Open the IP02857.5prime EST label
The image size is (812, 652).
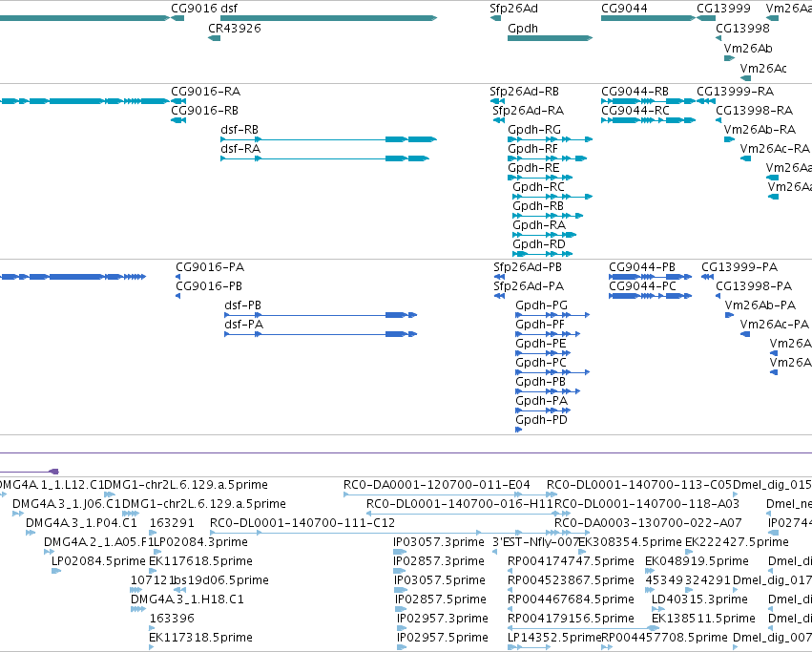pyautogui.click(x=441, y=599)
